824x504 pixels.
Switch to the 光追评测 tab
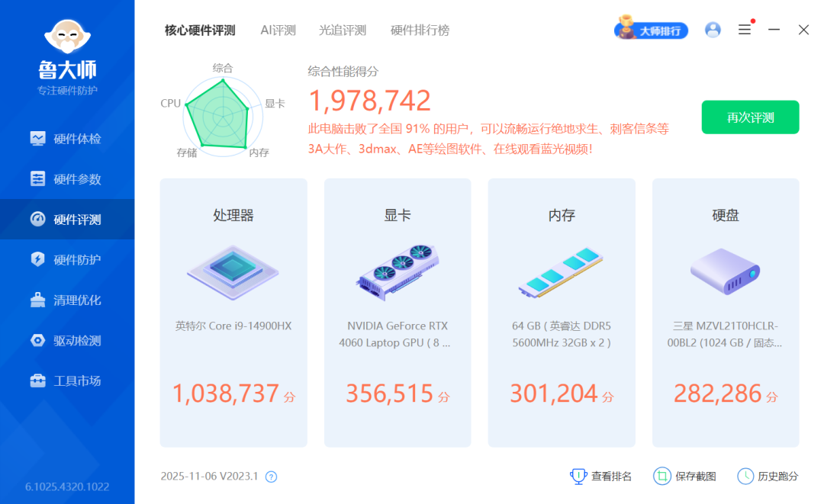click(x=343, y=30)
